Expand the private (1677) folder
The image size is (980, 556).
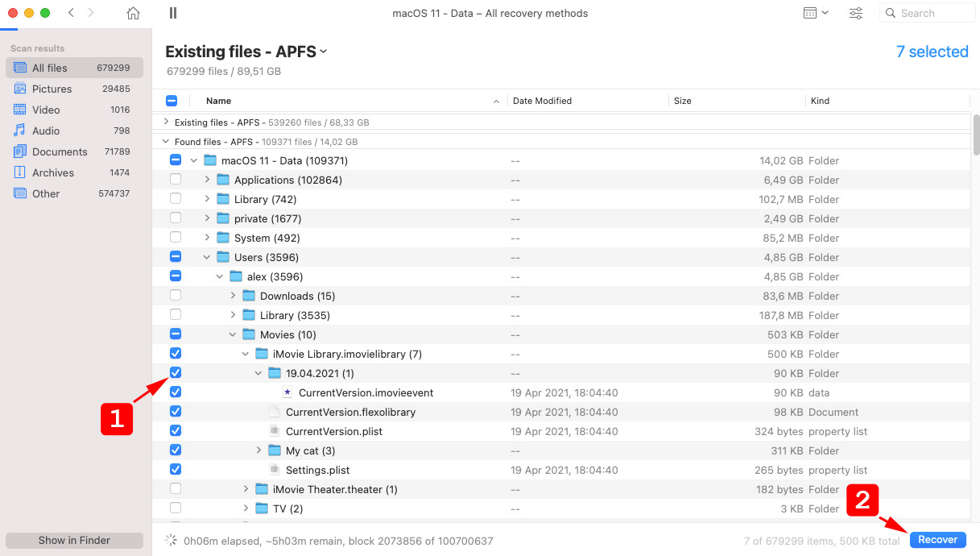tap(207, 218)
